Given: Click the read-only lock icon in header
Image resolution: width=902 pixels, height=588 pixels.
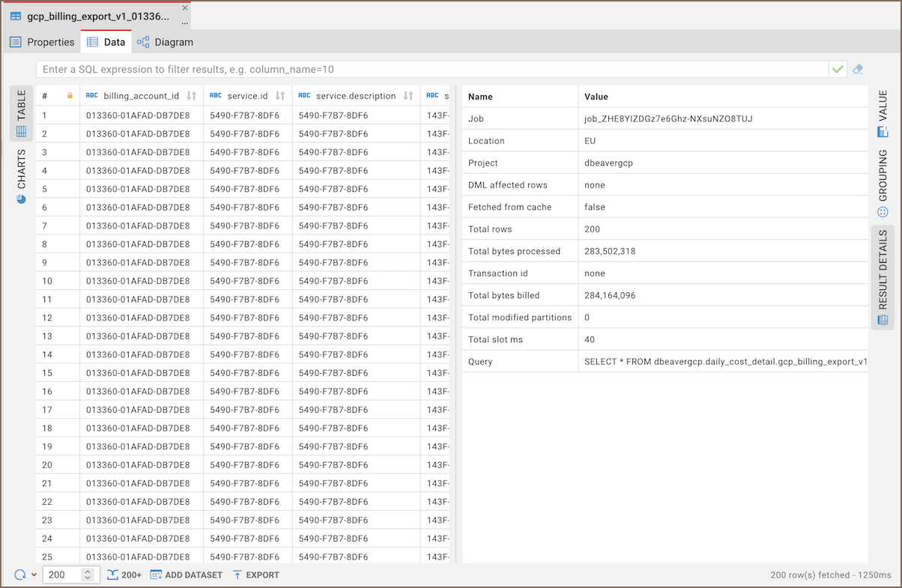Looking at the screenshot, I should pos(70,96).
